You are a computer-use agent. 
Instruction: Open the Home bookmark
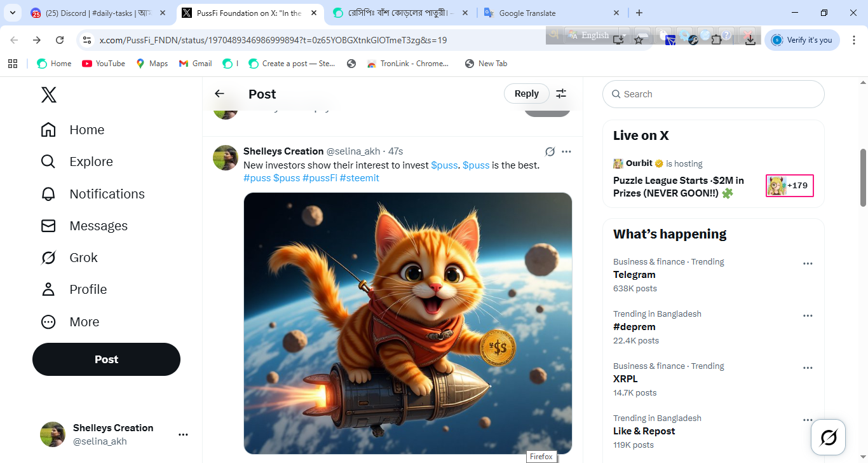coord(54,64)
